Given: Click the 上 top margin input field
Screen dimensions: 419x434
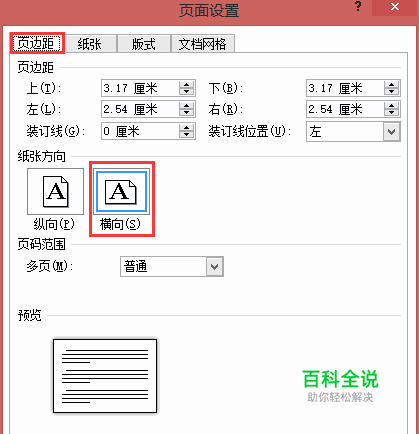Looking at the screenshot, I should pos(140,88).
